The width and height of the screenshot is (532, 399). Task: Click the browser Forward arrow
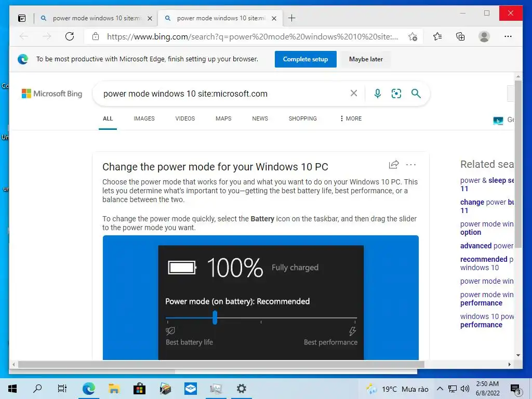point(47,36)
